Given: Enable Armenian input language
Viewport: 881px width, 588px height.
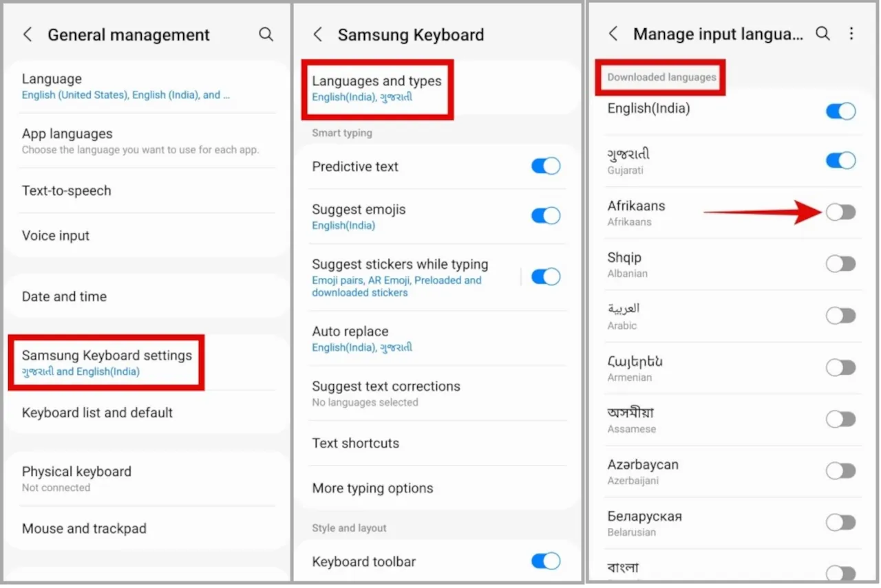Looking at the screenshot, I should click(x=841, y=368).
